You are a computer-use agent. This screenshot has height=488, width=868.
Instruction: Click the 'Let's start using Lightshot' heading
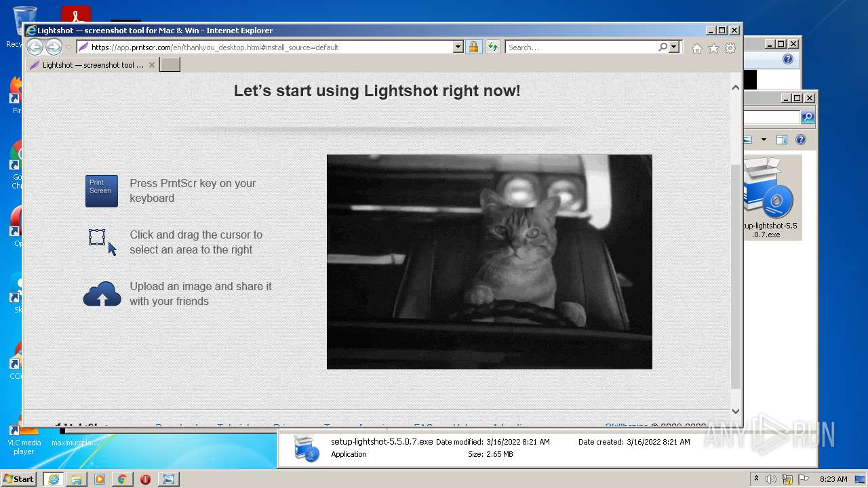click(x=377, y=91)
